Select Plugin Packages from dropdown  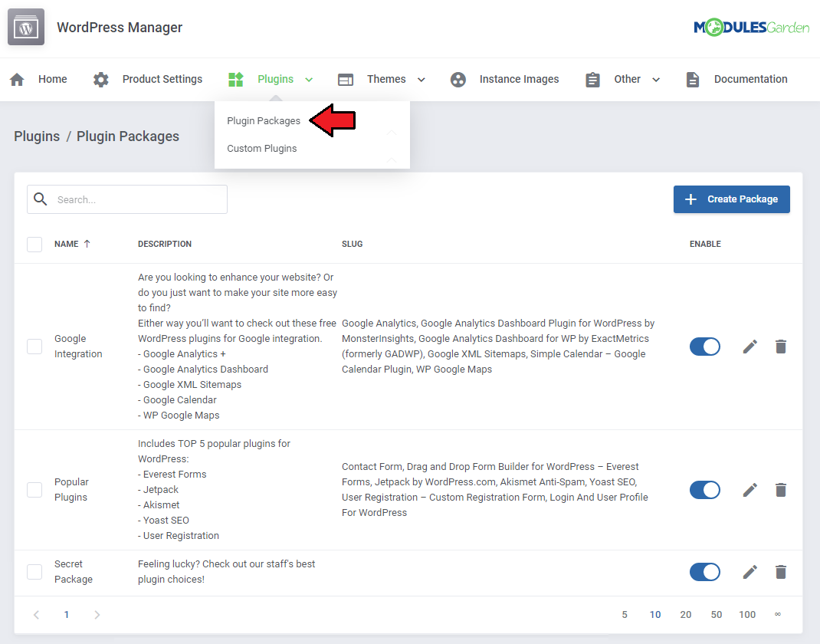click(x=264, y=121)
